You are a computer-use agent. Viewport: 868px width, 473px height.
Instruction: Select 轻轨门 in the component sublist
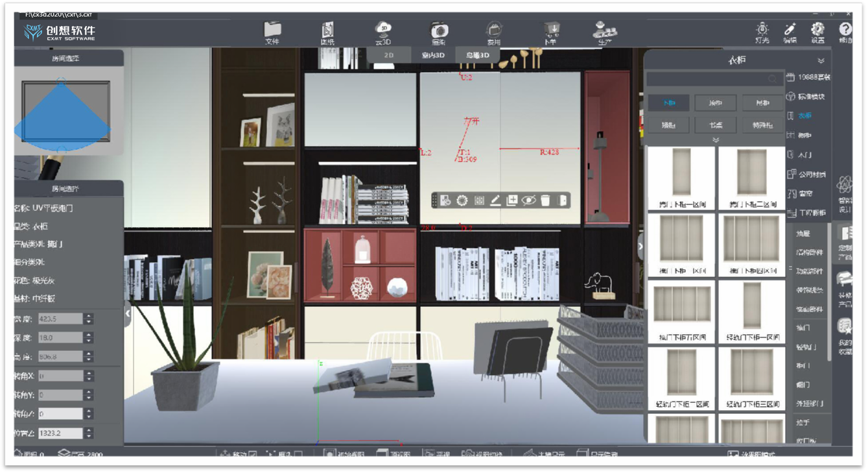[806, 347]
